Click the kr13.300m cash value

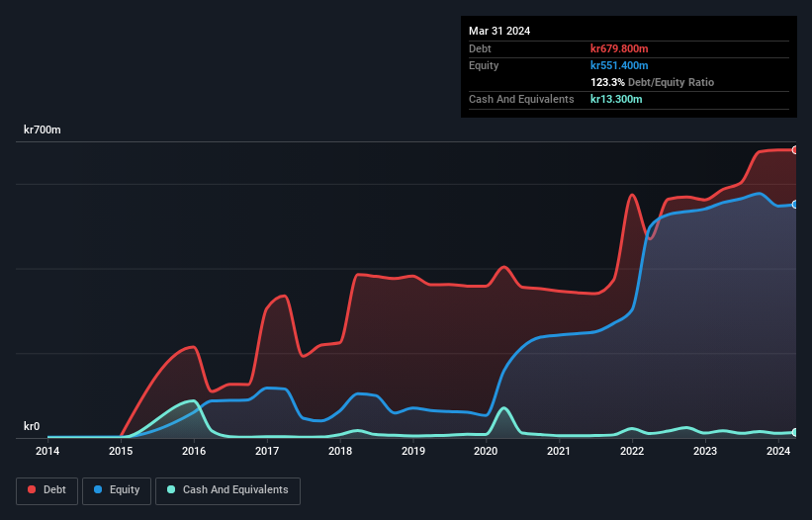tap(616, 99)
